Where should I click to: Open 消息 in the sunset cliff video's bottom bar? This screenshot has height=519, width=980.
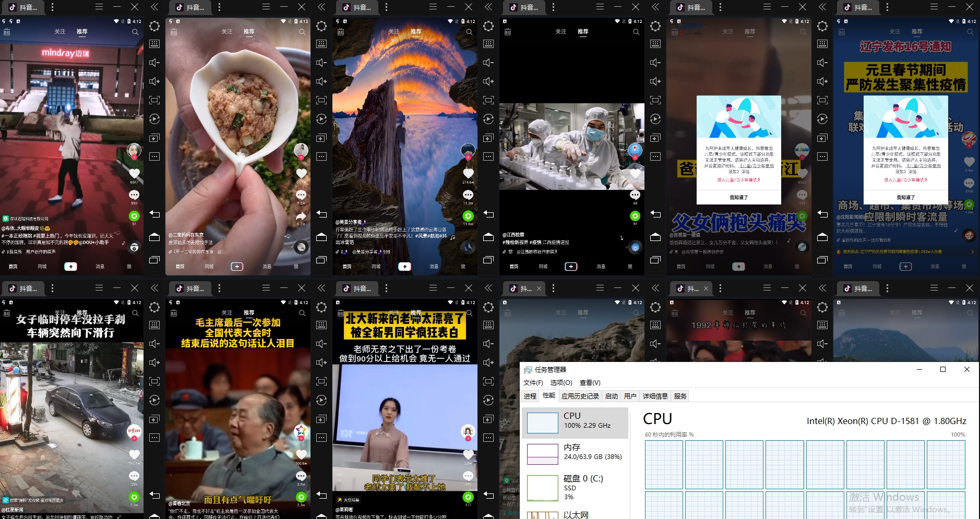click(434, 267)
